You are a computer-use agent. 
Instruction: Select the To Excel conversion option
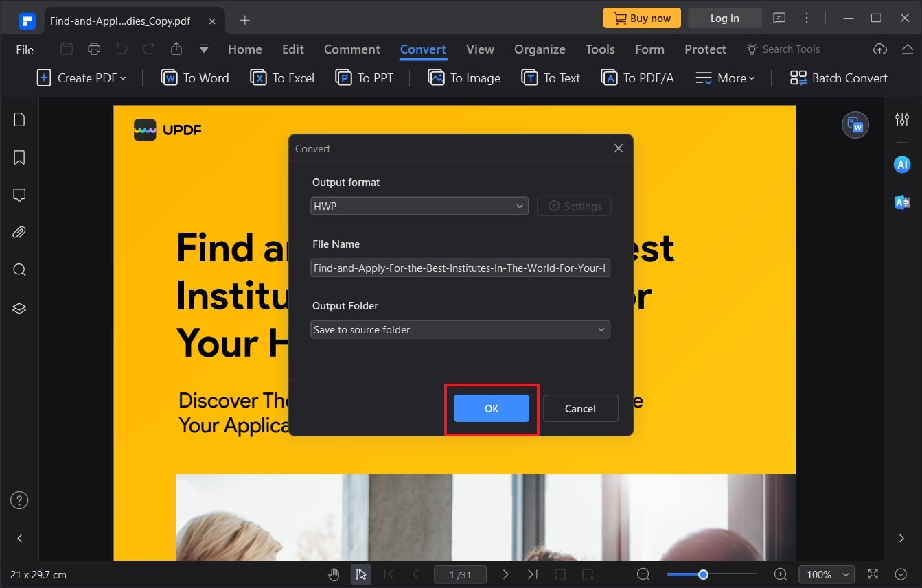point(281,78)
